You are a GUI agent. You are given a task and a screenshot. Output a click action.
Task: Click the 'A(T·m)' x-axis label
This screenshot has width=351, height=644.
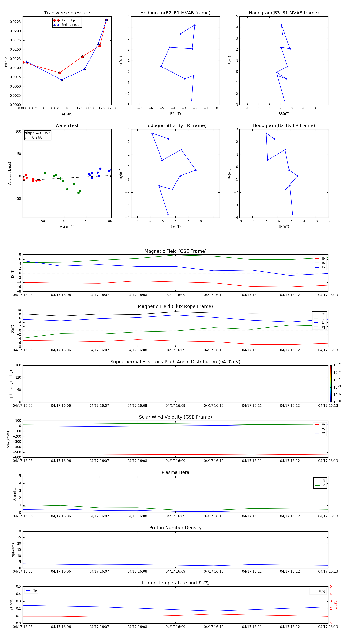(67, 114)
